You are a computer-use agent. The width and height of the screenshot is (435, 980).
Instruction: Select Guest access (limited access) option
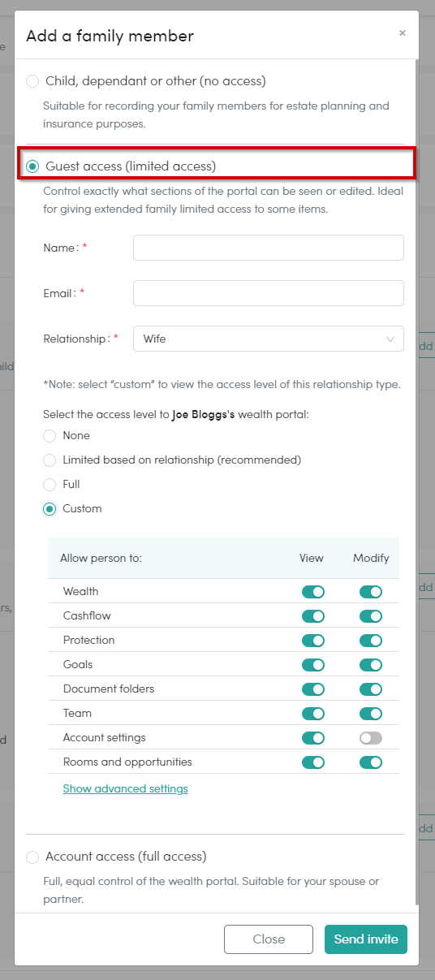point(32,166)
